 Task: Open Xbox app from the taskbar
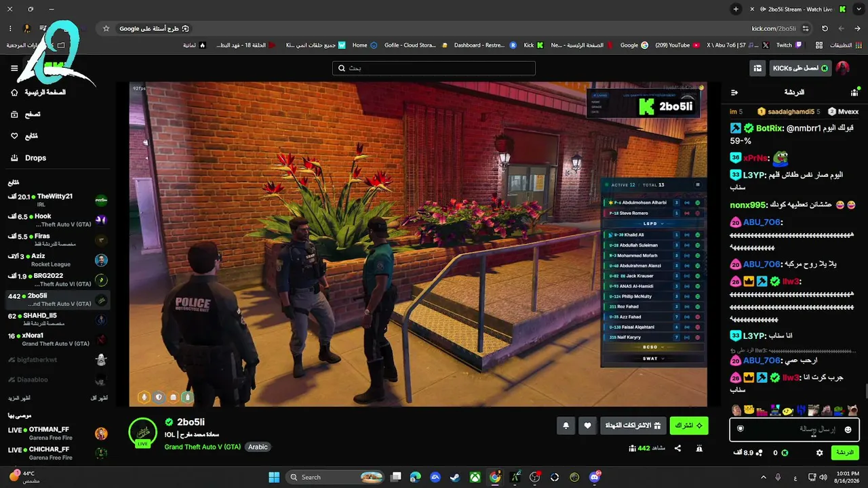point(475,477)
